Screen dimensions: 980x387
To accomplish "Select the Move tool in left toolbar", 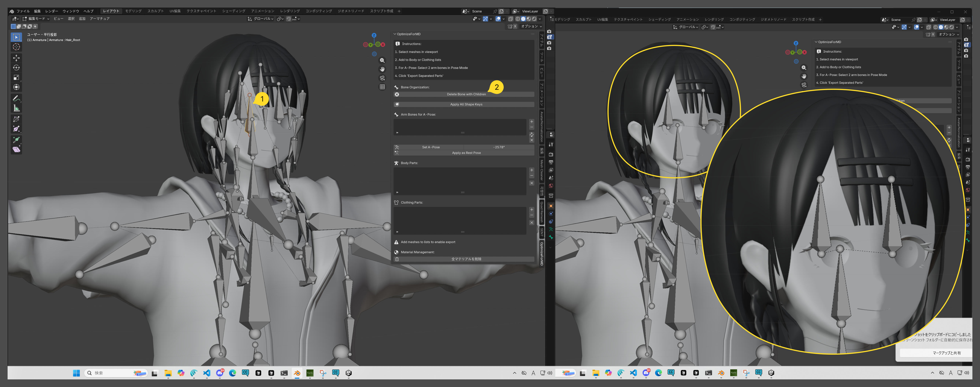I will 16,58.
